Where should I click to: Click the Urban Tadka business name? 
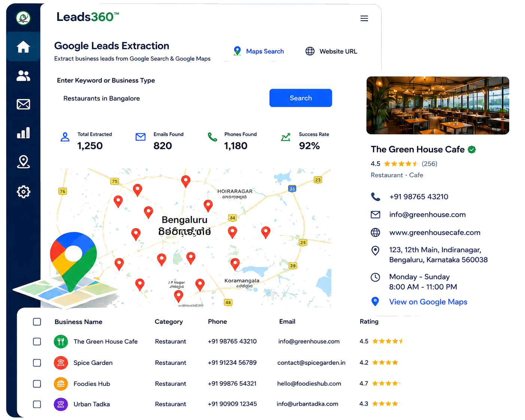point(92,404)
